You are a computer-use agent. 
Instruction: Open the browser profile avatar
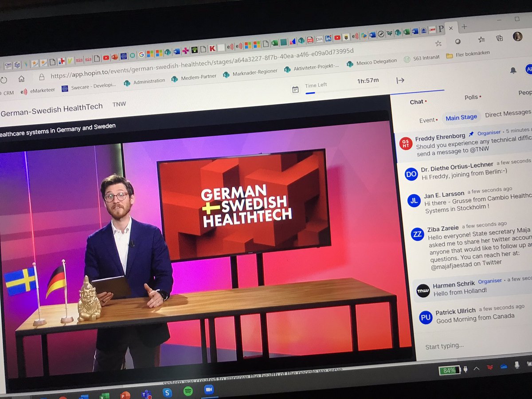(517, 36)
